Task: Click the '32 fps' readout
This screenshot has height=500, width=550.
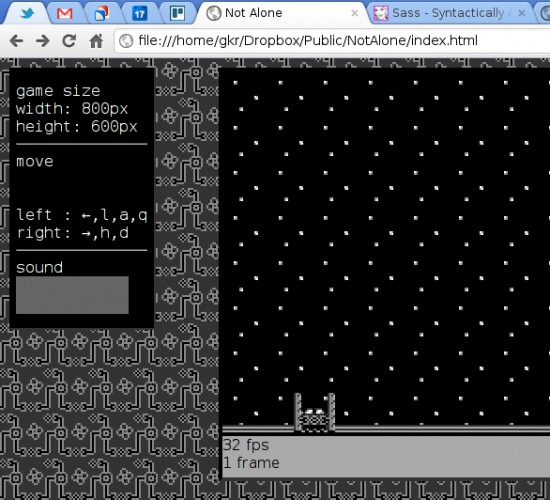Action: [246, 445]
